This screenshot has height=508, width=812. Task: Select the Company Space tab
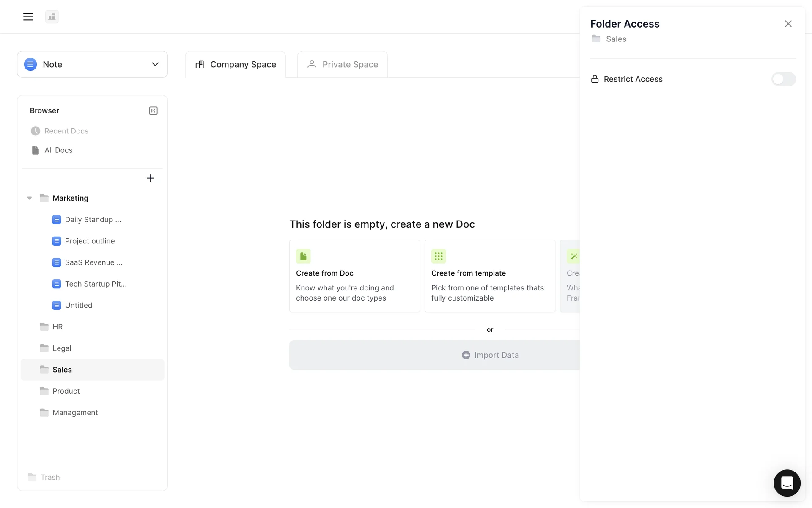pos(236,64)
